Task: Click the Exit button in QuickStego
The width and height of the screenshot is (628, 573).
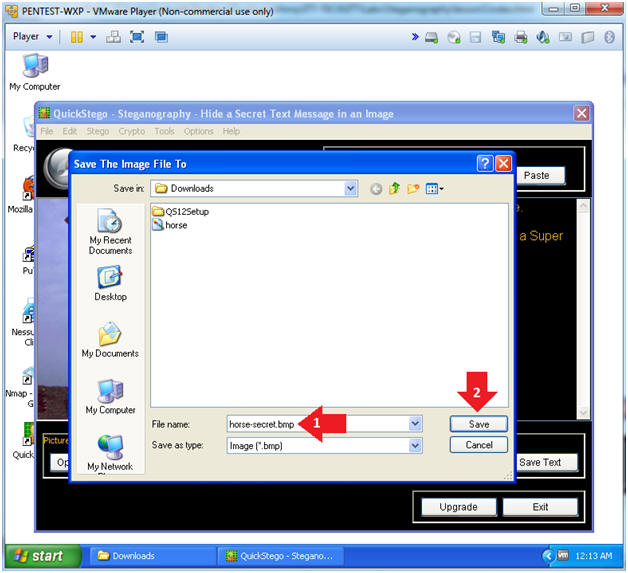Action: pos(540,507)
